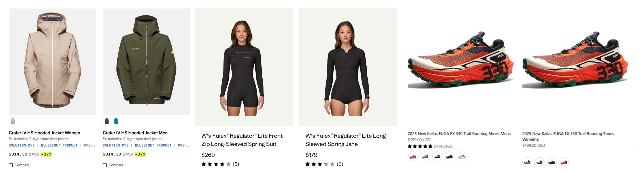View the 24 reviews for Men's FUGA
The width and height of the screenshot is (644, 173).
[x=443, y=146]
